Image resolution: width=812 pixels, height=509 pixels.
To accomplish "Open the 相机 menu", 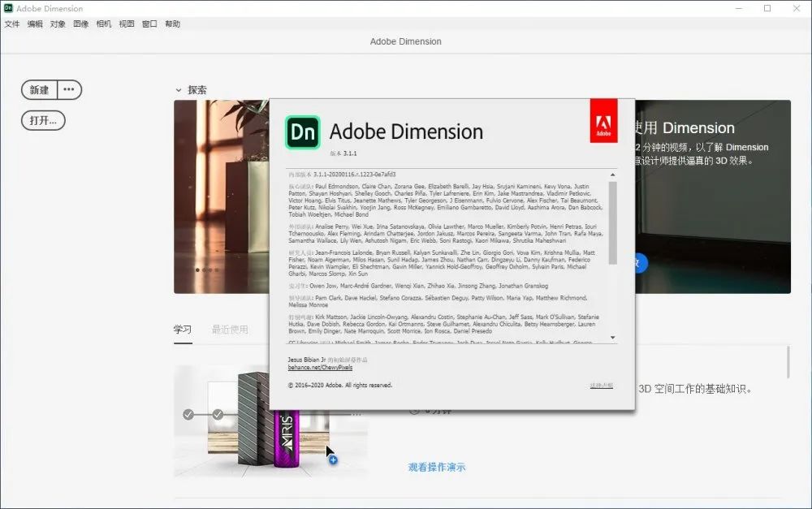I will point(104,24).
